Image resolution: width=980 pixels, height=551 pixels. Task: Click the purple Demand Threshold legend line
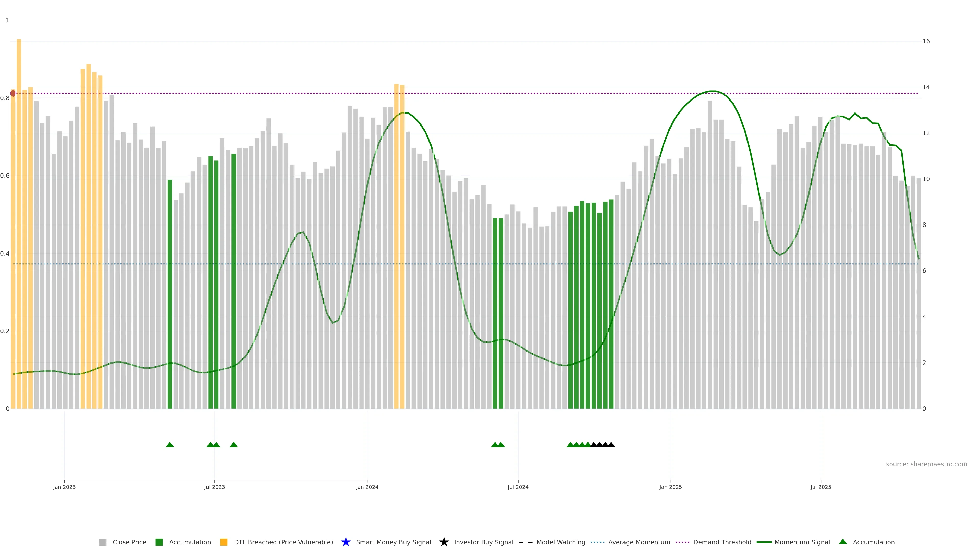click(x=682, y=542)
